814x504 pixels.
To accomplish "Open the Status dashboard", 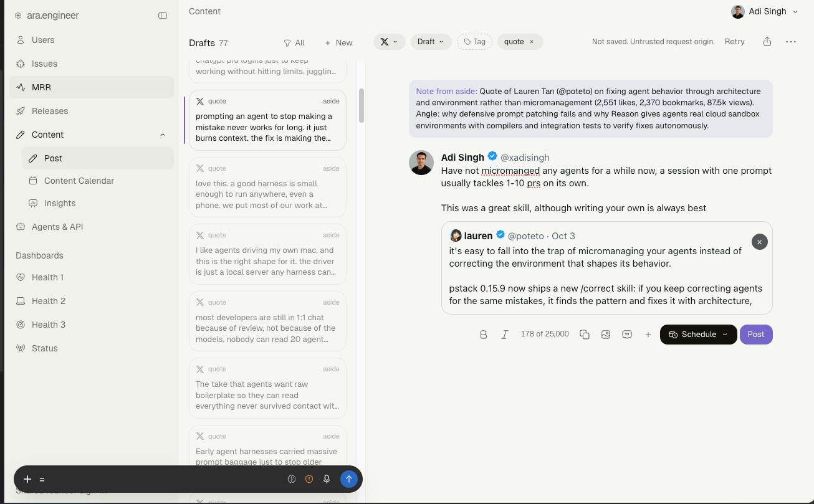I will click(x=92, y=348).
